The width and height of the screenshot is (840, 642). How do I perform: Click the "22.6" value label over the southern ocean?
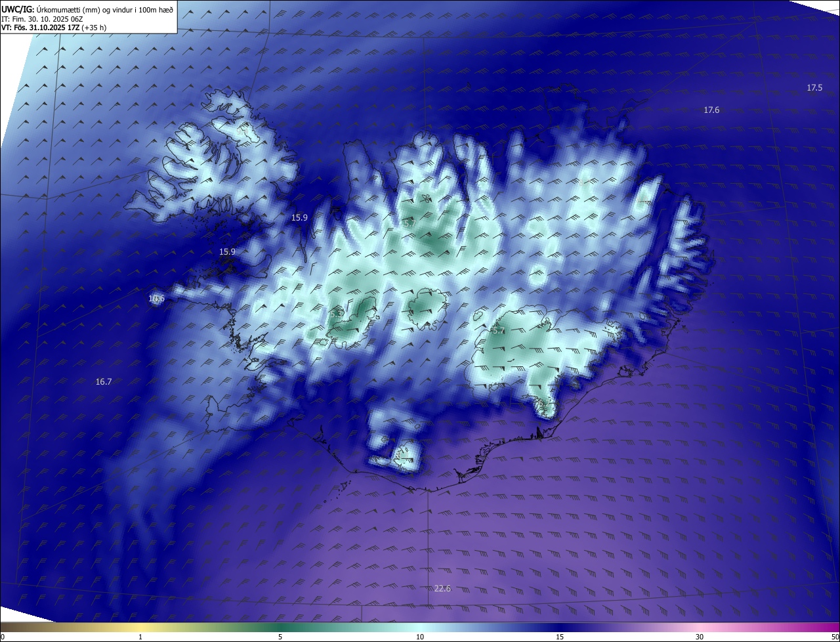pos(442,588)
